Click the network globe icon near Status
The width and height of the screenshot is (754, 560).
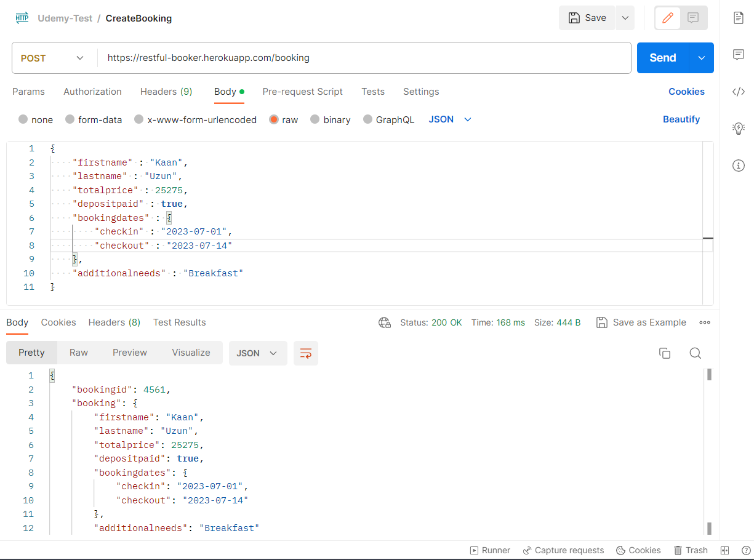pos(385,322)
